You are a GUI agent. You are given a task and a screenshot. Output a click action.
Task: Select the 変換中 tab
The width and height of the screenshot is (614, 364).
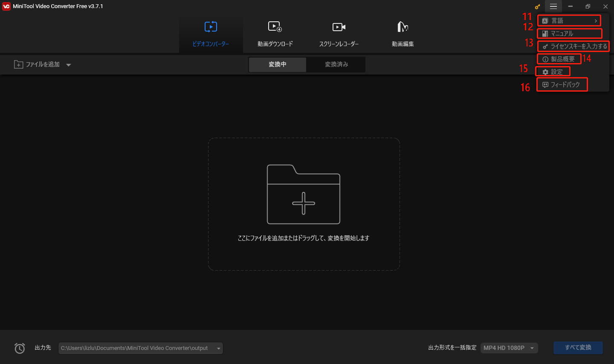pyautogui.click(x=278, y=64)
